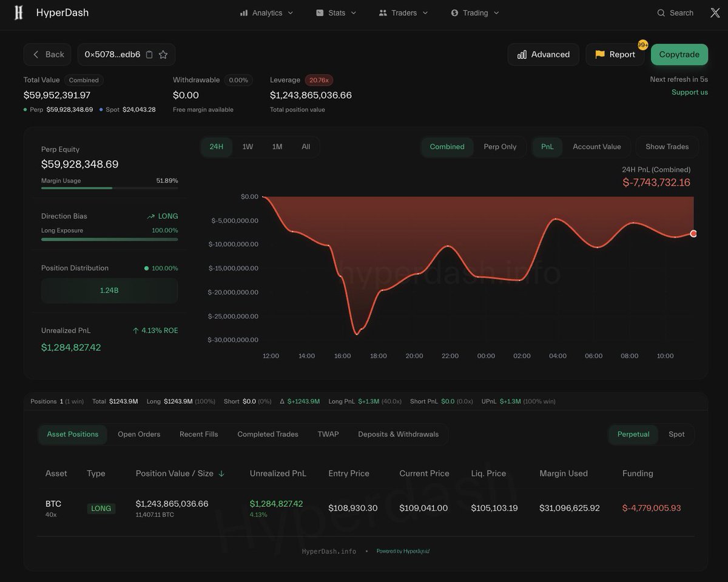Expand the Traders dropdown menu
This screenshot has height=582, width=728.
[x=425, y=13]
